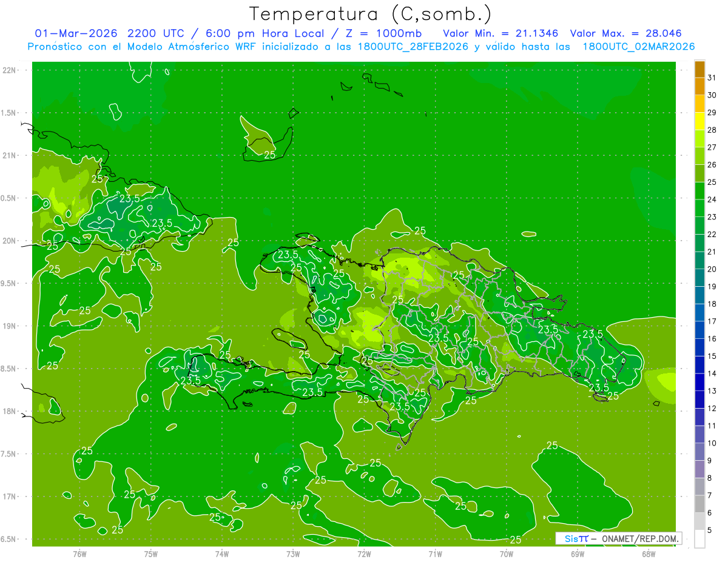Click the title "Temperatura (C,somb.)"
This screenshot has width=728, height=562.
(370, 13)
